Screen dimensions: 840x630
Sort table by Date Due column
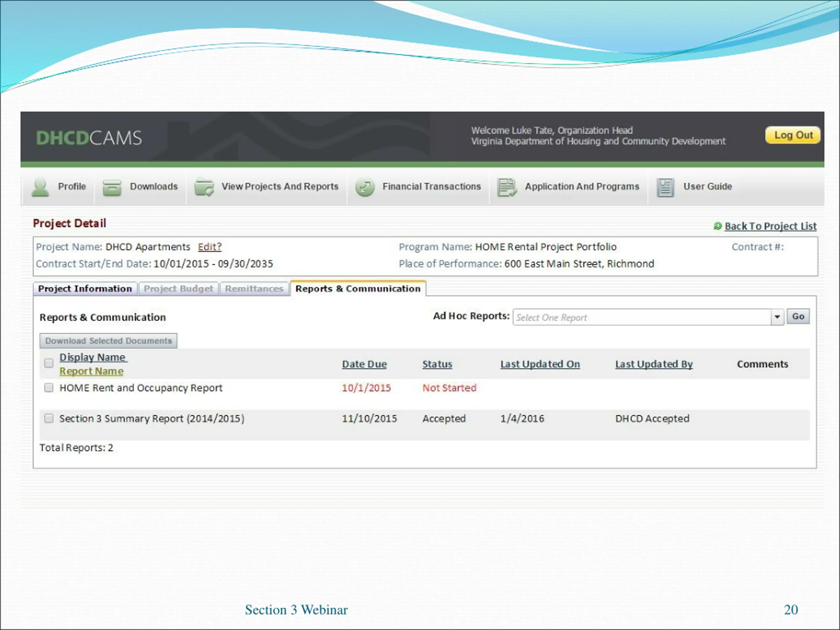pyautogui.click(x=364, y=364)
